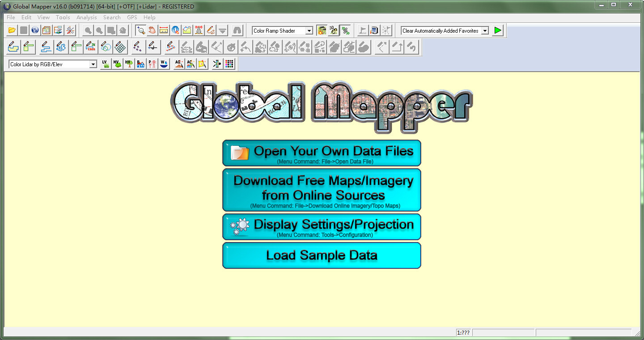Open the Color Lidar by RGB/Elev dropdown
This screenshot has height=340, width=644.
93,64
